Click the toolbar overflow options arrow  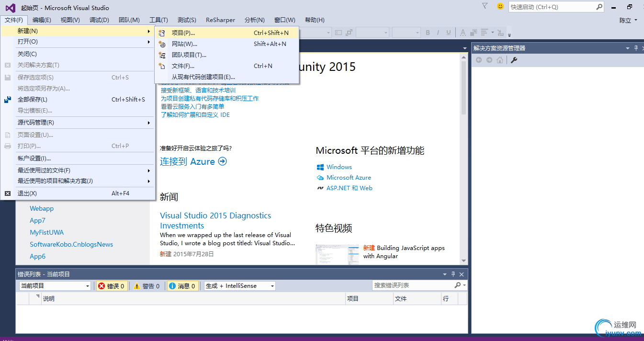[509, 34]
